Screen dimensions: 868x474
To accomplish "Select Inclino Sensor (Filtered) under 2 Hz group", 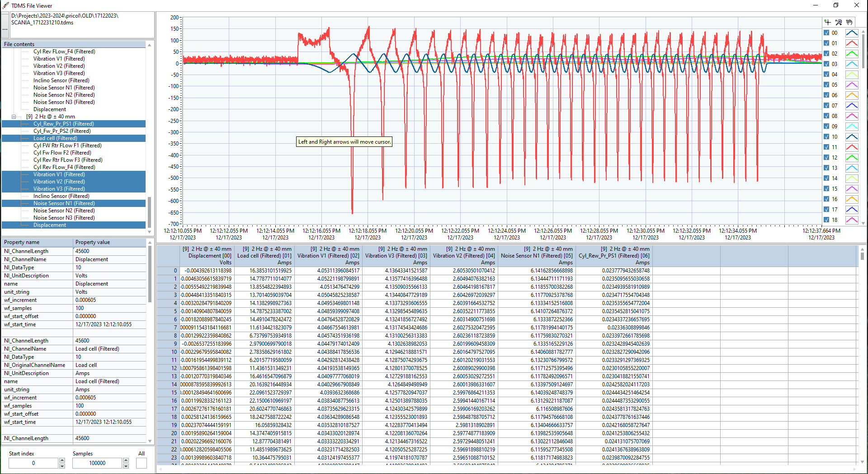I will (61, 196).
